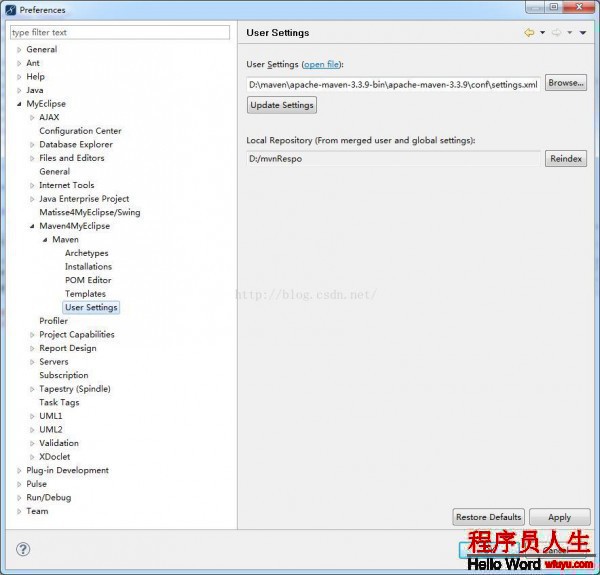Screen dimensions: 600x575
Task: Collapse the MyEclipse tree node
Action: point(19,104)
